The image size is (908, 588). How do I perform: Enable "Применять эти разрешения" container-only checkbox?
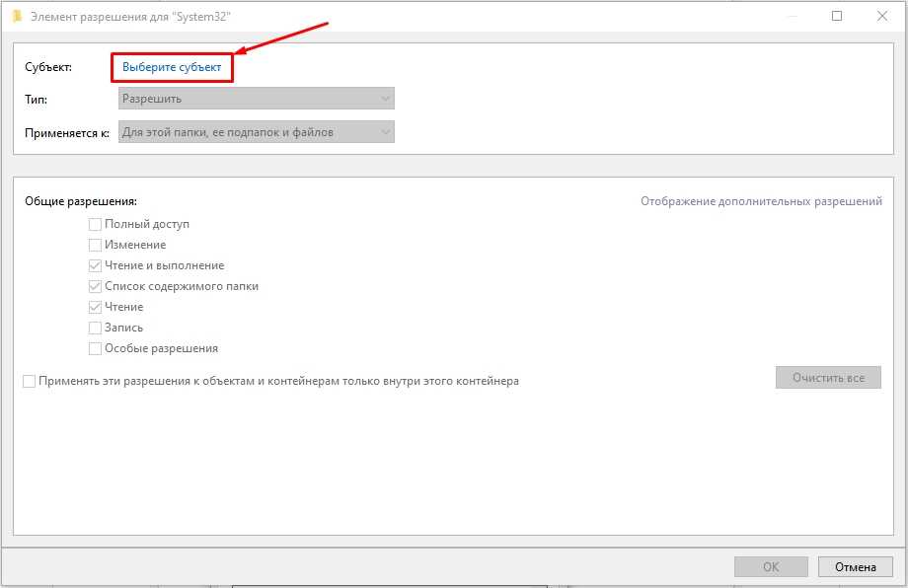click(30, 381)
